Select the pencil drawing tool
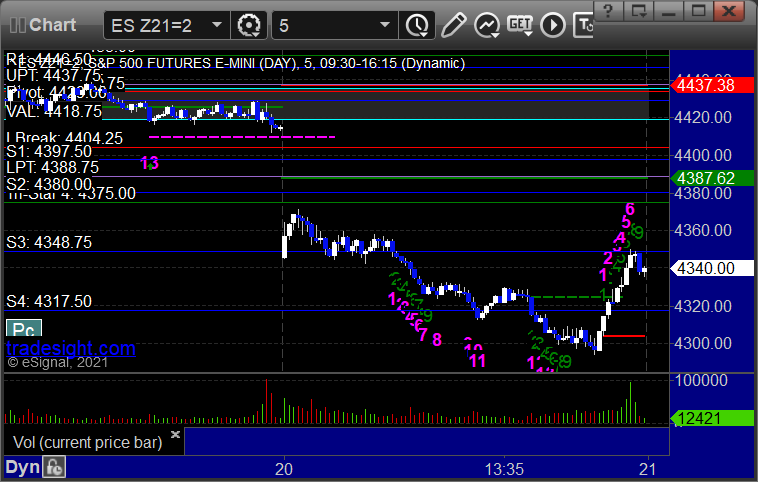This screenshot has height=482, width=758. (x=453, y=25)
